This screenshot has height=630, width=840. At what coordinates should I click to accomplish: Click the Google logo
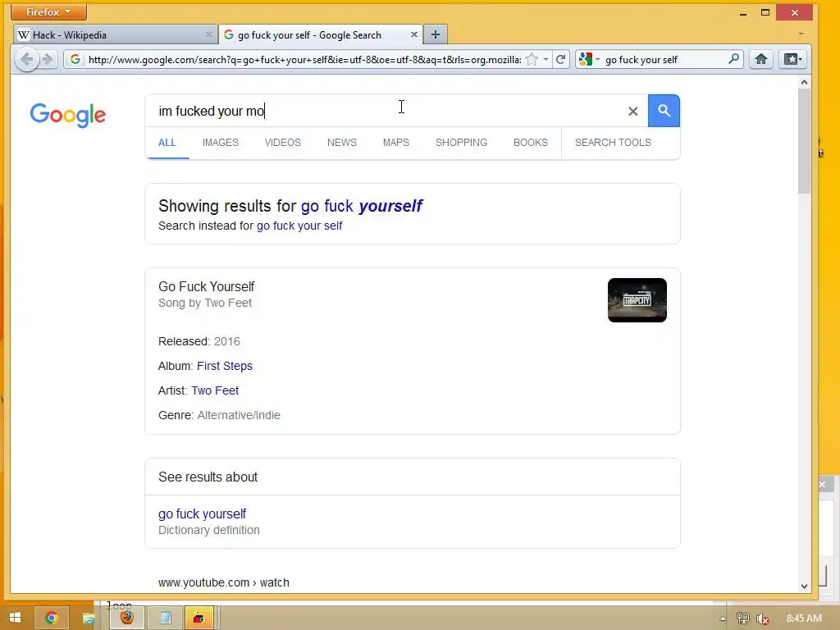pyautogui.click(x=68, y=115)
